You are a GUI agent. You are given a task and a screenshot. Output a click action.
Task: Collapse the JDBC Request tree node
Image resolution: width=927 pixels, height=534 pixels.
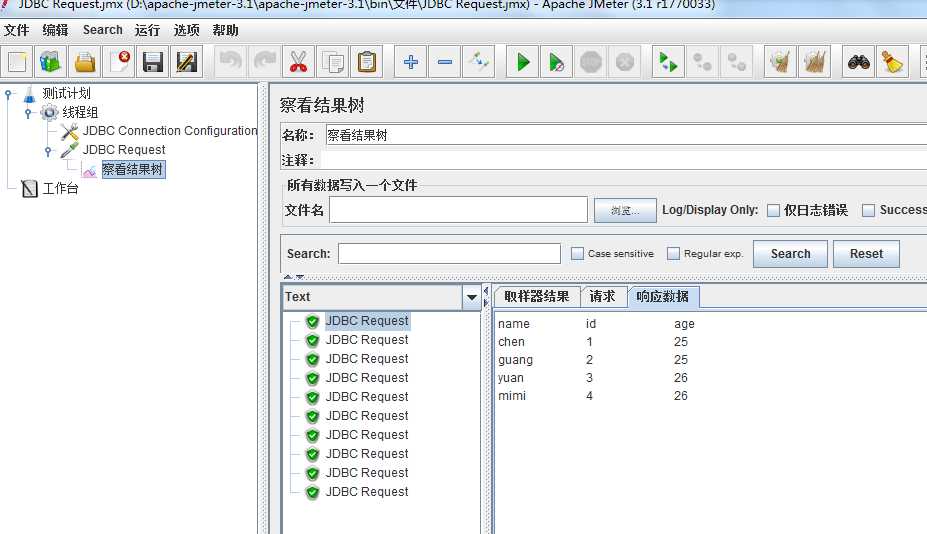pyautogui.click(x=48, y=151)
